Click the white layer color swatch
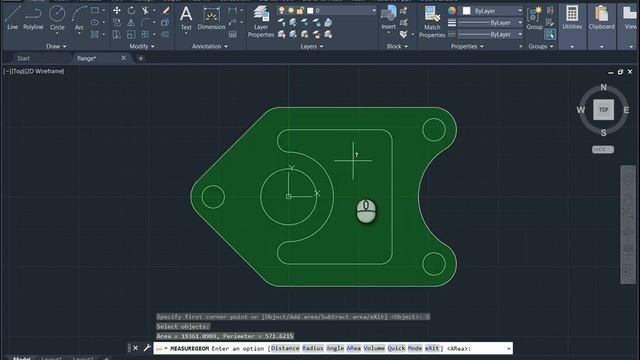 coord(310,10)
